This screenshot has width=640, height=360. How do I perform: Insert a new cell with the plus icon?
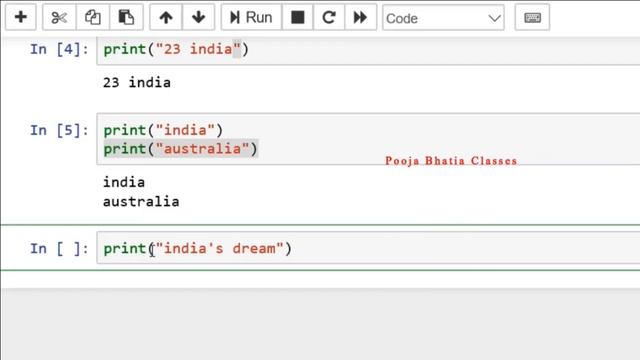(x=21, y=18)
